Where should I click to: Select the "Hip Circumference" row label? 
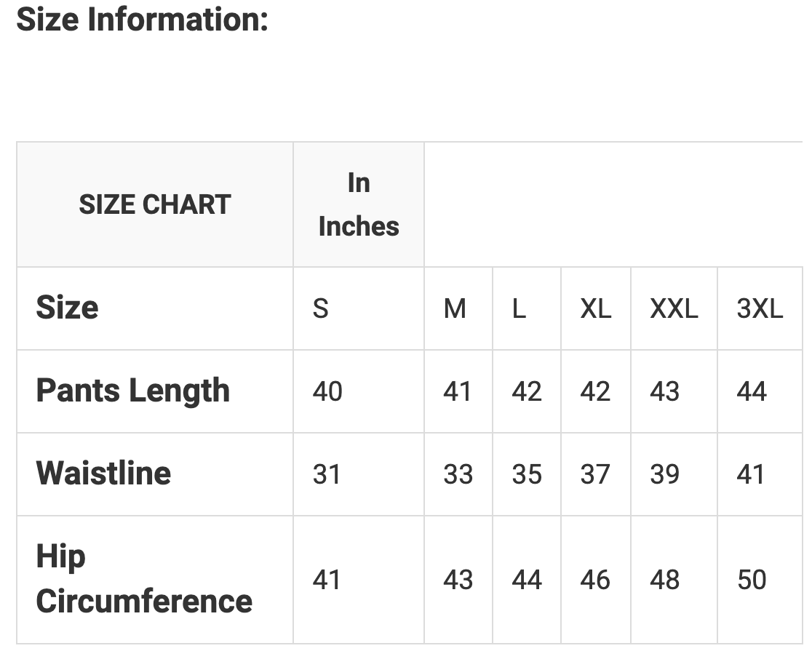click(144, 579)
